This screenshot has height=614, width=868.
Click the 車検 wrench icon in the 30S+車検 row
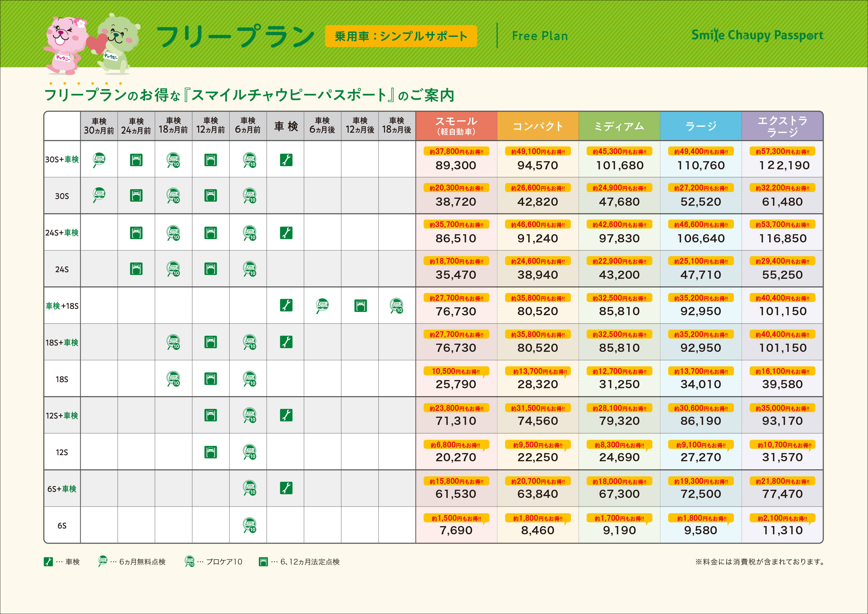tap(286, 160)
